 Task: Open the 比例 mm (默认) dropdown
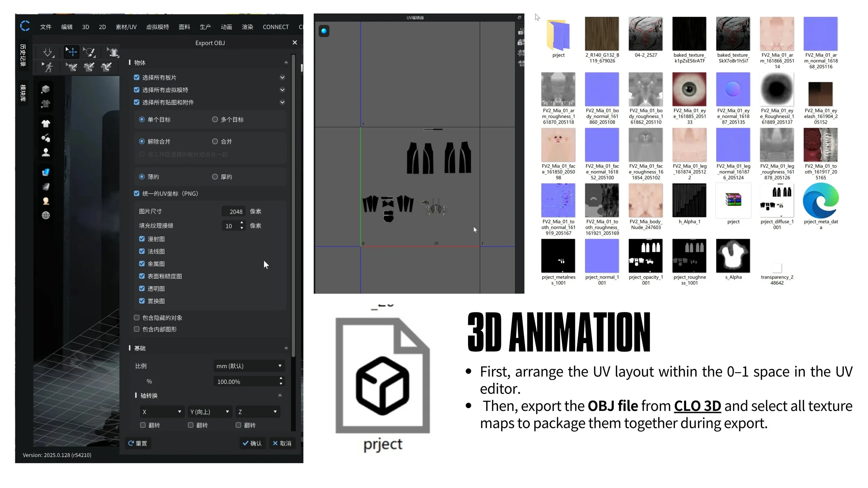tap(249, 366)
